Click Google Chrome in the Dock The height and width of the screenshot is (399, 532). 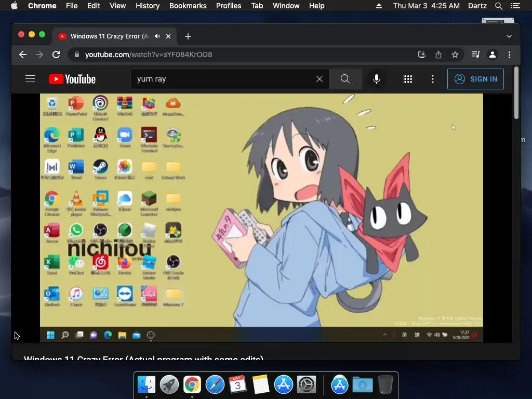(192, 385)
